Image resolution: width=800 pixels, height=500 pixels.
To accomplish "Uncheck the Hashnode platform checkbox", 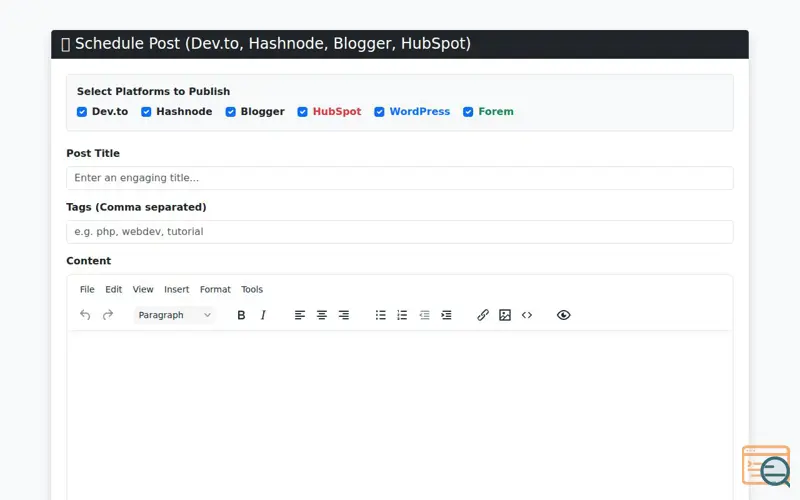I will click(x=146, y=112).
